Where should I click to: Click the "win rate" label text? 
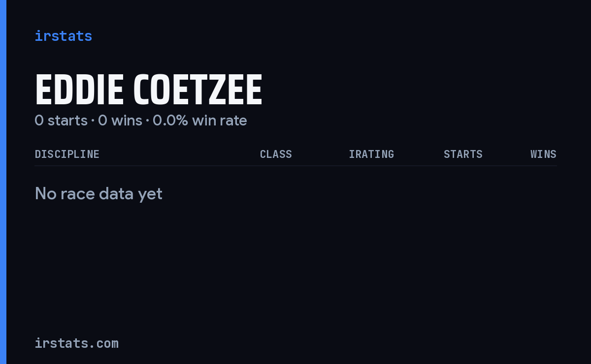(x=220, y=121)
